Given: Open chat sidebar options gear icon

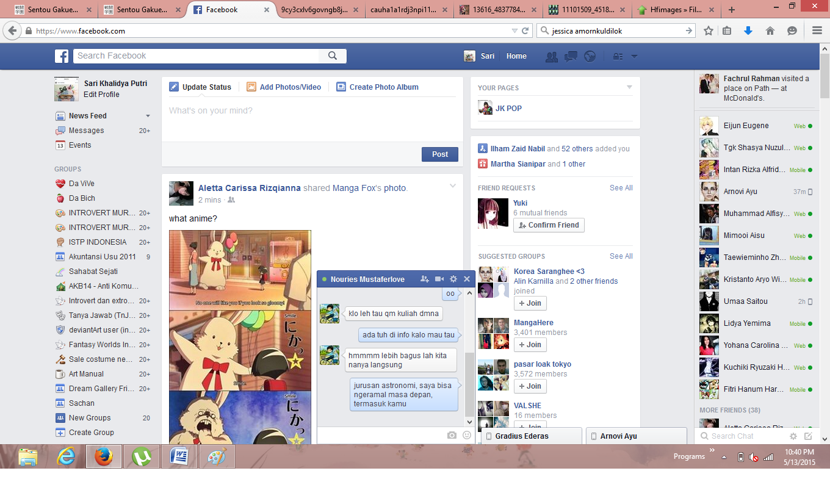Looking at the screenshot, I should [x=793, y=436].
